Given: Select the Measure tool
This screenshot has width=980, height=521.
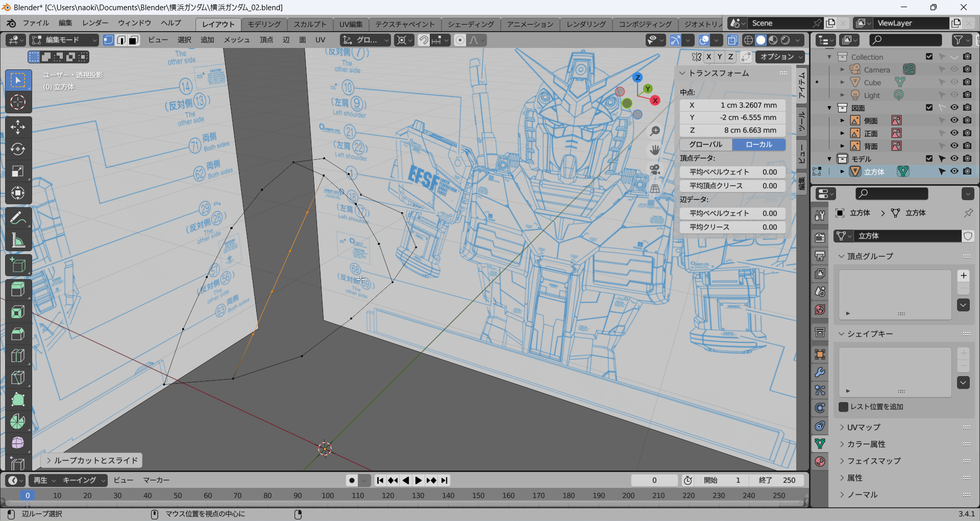Looking at the screenshot, I should (x=18, y=240).
